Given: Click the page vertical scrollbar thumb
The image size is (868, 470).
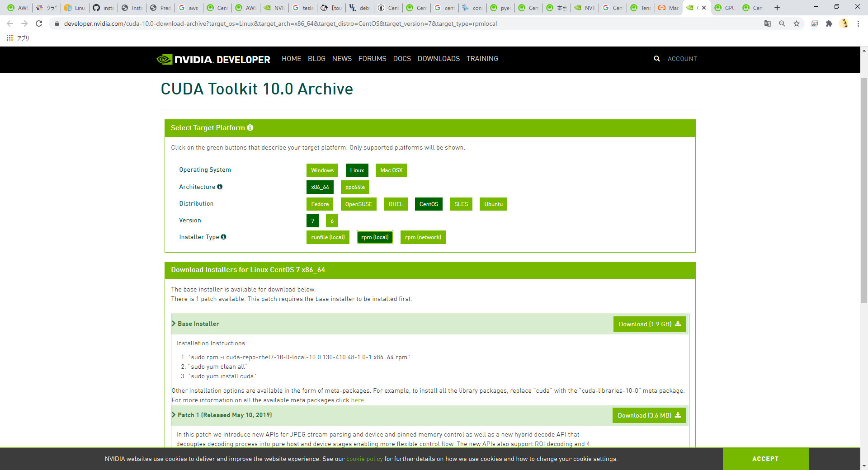Looking at the screenshot, I should coord(864,191).
